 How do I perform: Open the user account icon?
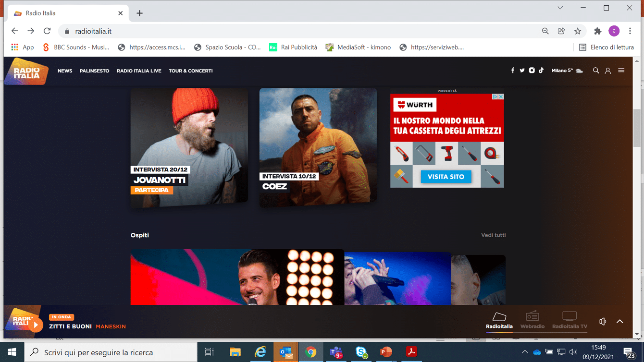(x=608, y=71)
